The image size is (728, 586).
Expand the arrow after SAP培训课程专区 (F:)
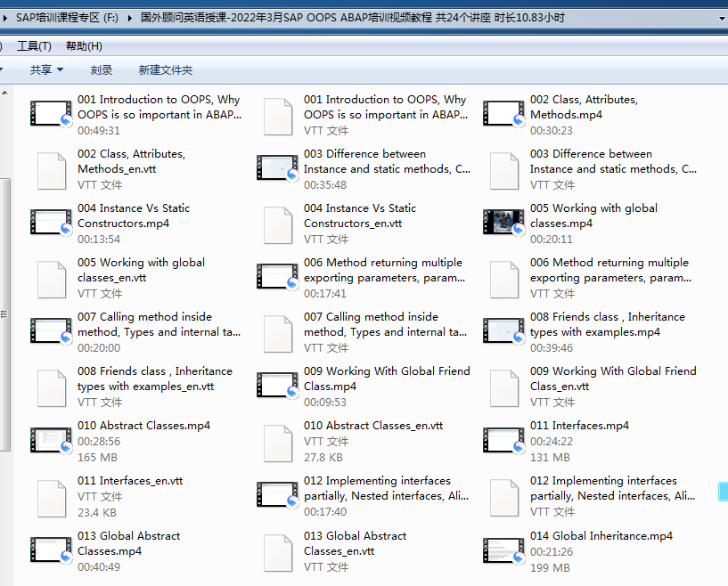coord(129,18)
